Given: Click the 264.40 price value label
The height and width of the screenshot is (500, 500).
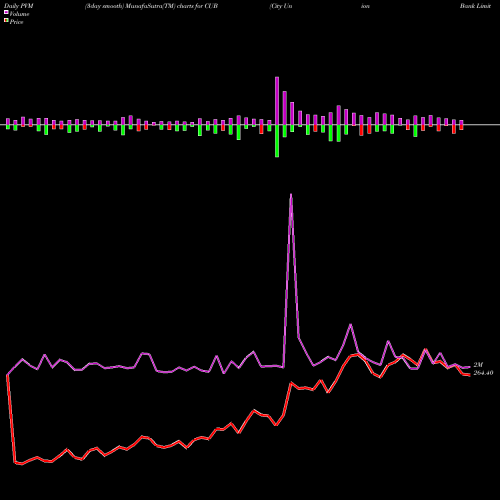Looking at the screenshot, I should (x=483, y=373).
